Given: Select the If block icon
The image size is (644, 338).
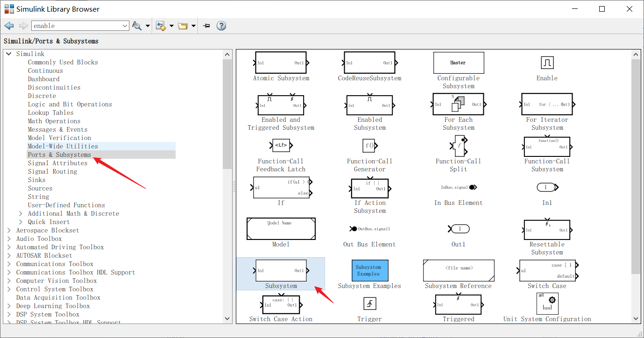Looking at the screenshot, I should (x=282, y=188).
